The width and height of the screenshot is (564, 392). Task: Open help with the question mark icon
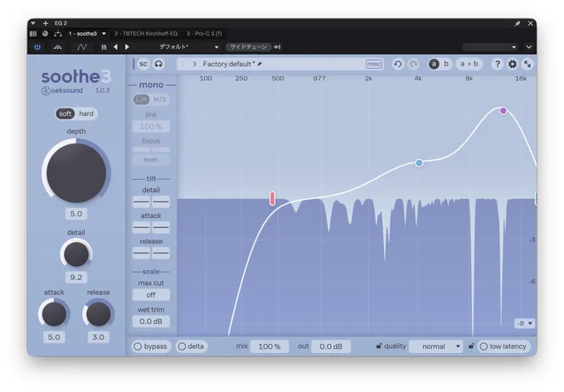point(498,65)
